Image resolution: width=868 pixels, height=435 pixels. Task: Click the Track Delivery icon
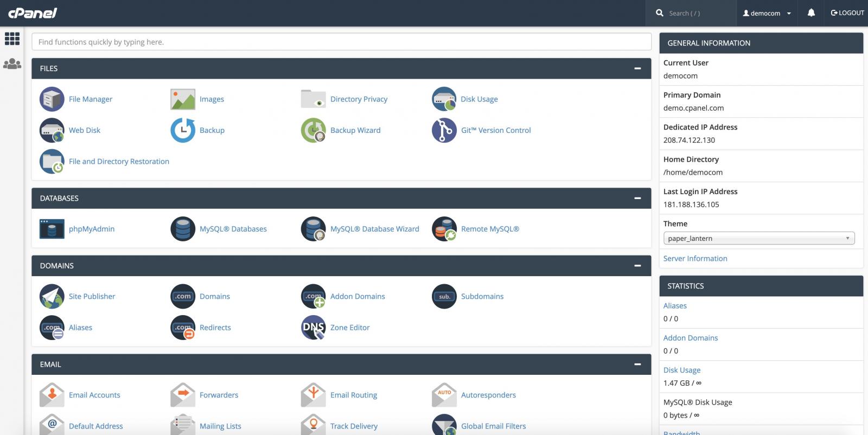[314, 425]
